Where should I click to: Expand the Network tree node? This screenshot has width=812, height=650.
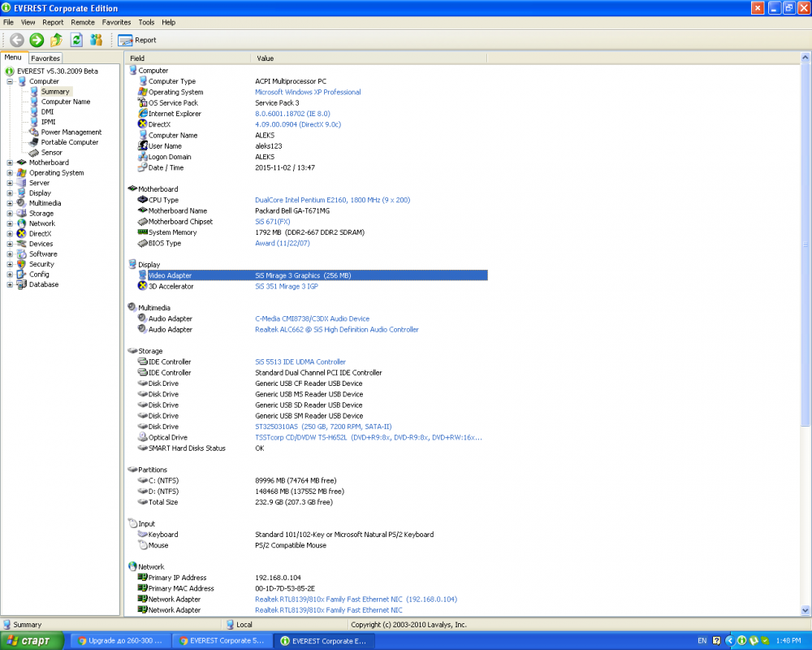click(x=9, y=223)
